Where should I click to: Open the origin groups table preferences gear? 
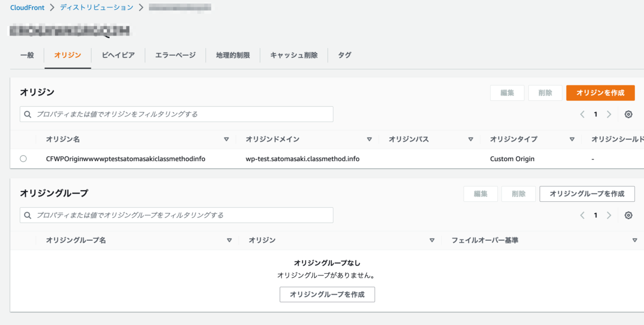click(x=628, y=215)
